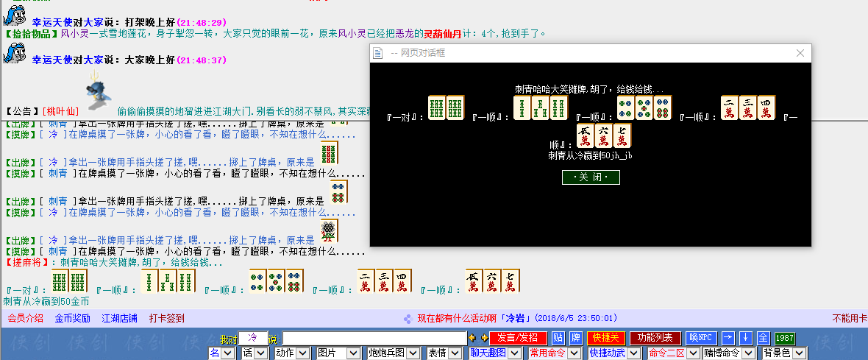Close the 网页对话框 window with X

[800, 53]
